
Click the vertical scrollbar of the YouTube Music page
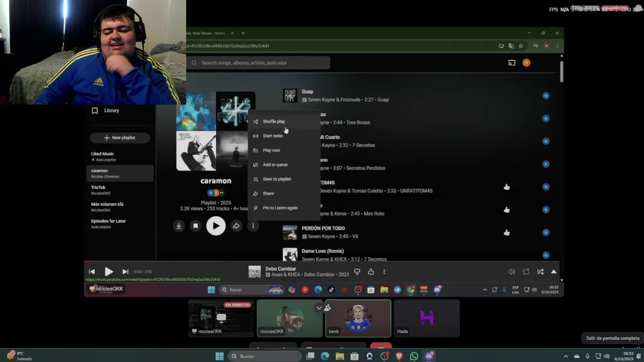click(x=561, y=71)
